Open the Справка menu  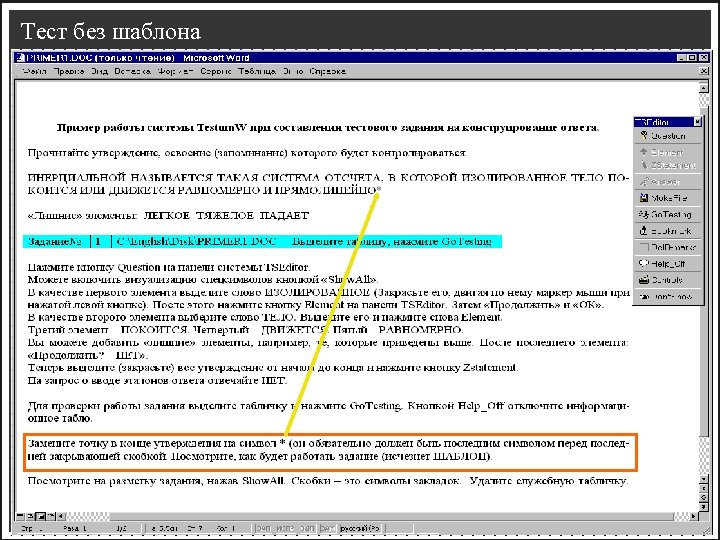[x=327, y=72]
